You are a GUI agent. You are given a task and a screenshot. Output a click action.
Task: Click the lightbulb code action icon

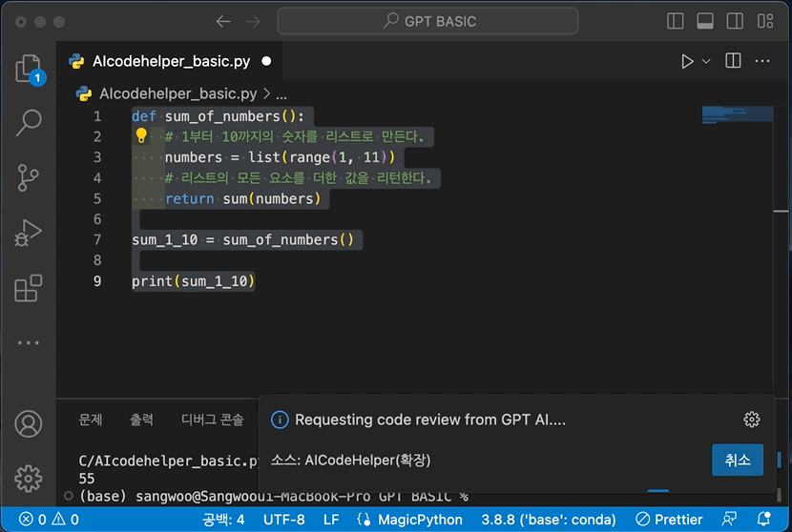coord(141,135)
